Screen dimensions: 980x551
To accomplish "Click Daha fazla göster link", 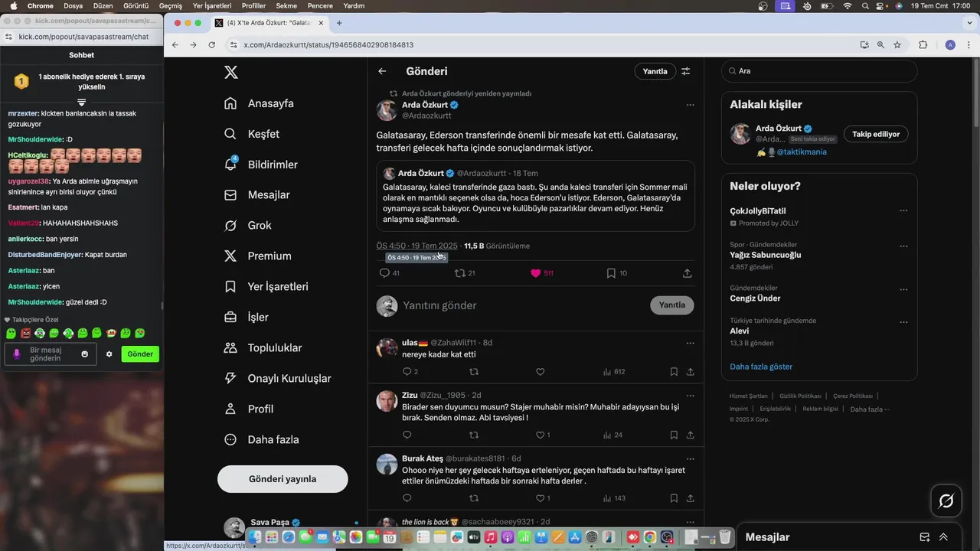I will [761, 367].
